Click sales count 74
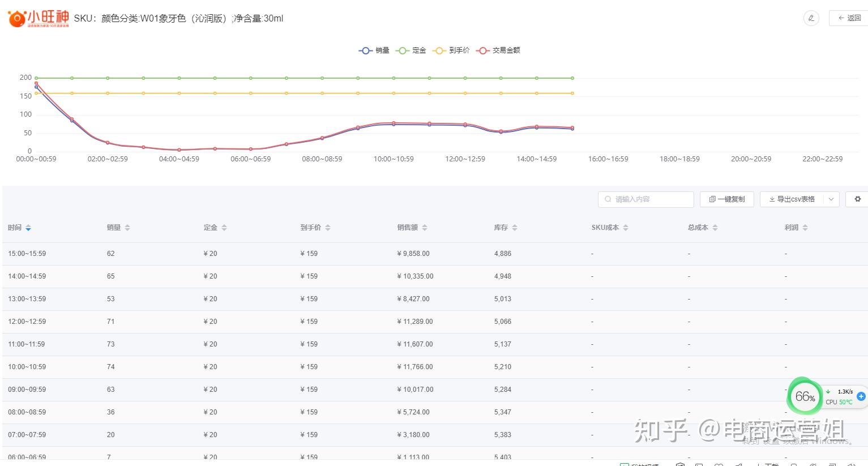 click(110, 367)
